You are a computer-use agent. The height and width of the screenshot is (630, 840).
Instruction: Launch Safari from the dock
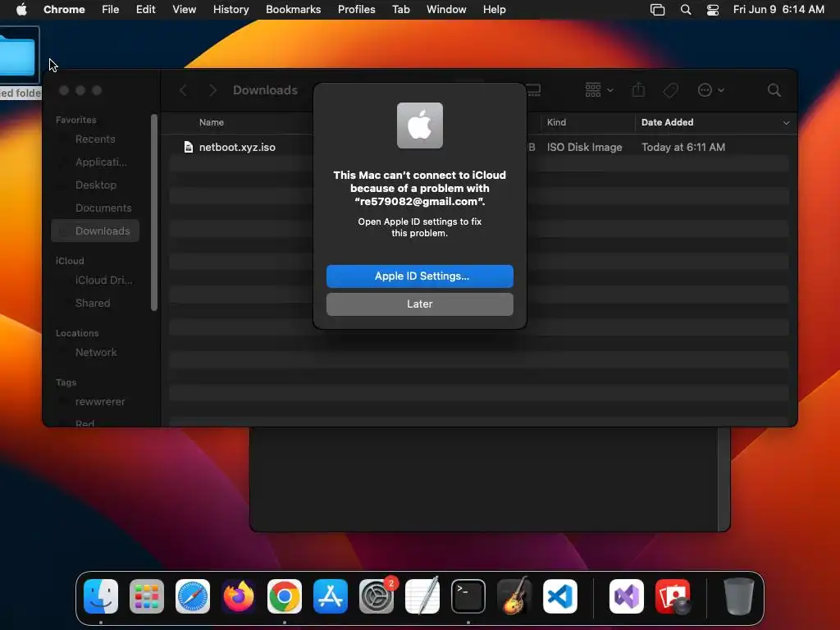click(x=193, y=596)
